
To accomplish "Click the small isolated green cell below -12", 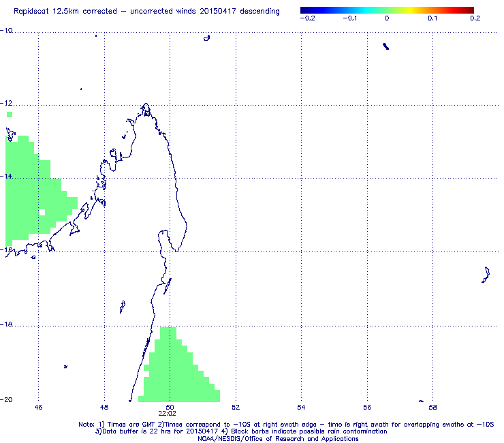I will [10, 114].
